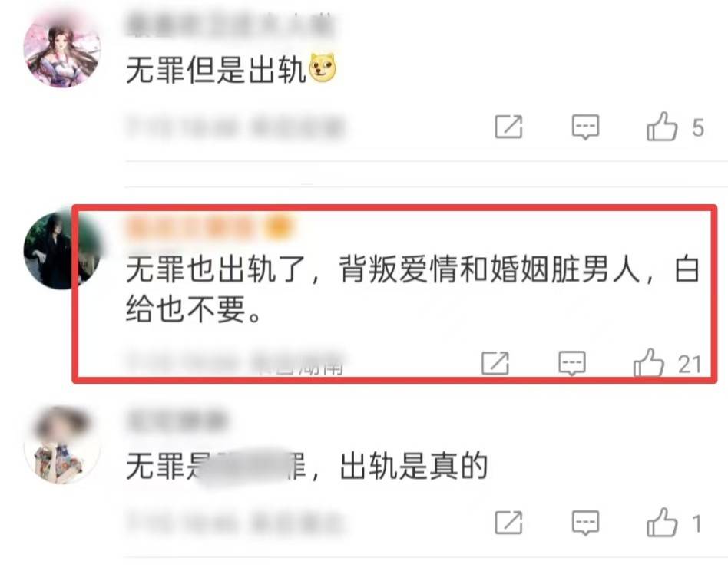Tap the blurred username above "无罪但是出轨"

tap(230, 24)
